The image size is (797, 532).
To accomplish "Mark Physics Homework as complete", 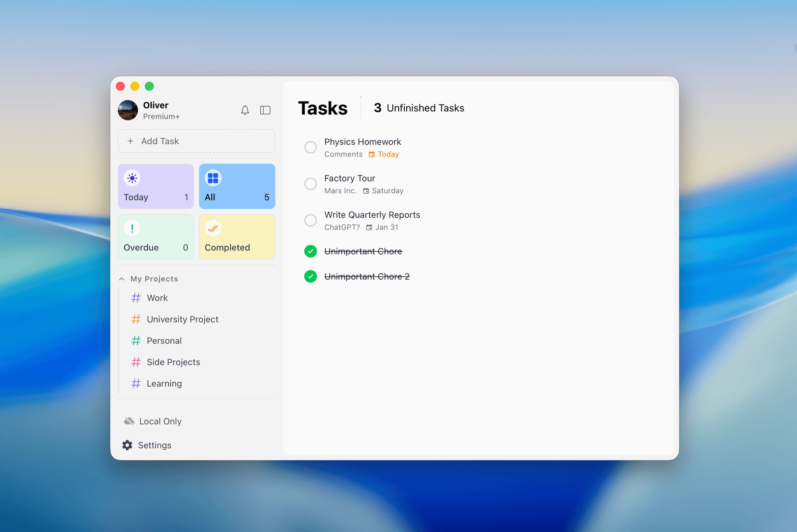I will point(310,147).
